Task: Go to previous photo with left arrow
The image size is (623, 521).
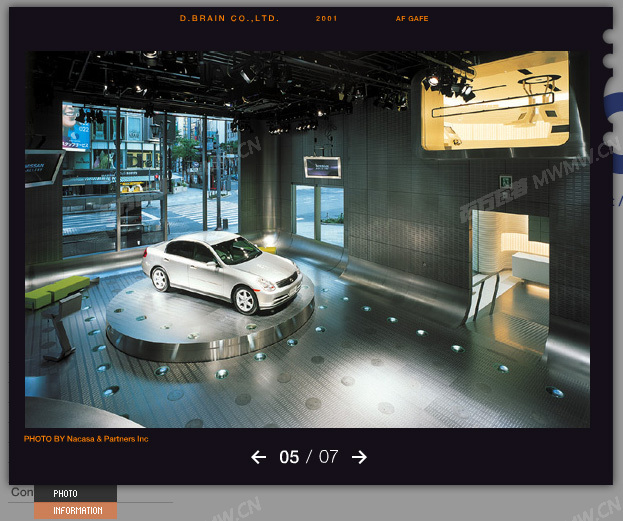Action: [259, 457]
